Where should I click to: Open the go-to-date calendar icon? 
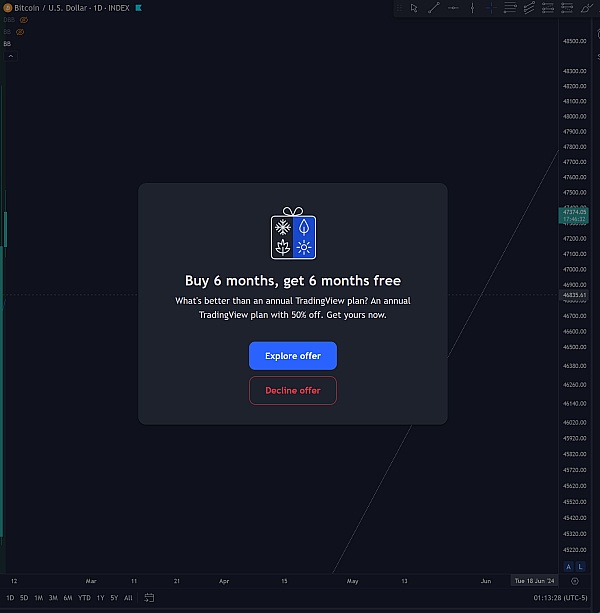click(x=149, y=597)
